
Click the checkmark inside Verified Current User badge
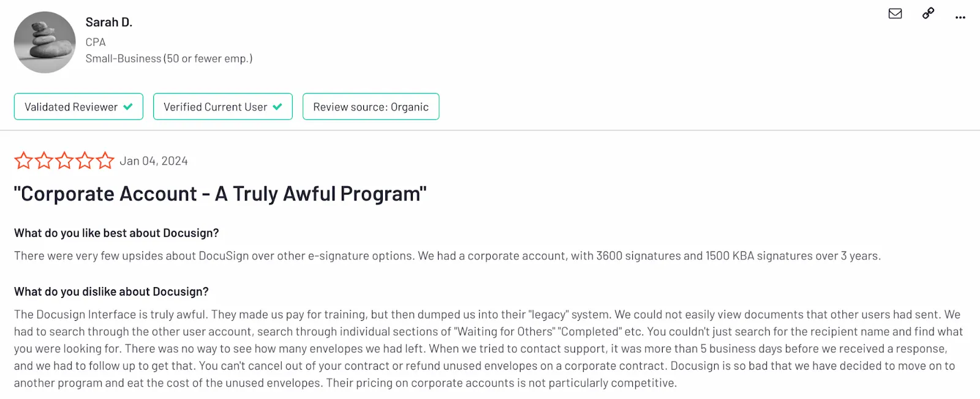point(279,106)
